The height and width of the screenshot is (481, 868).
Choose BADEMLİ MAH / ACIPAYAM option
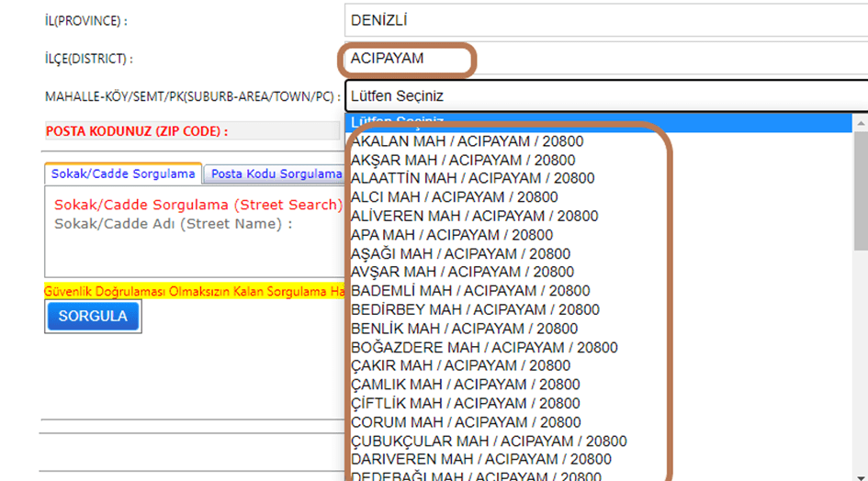[x=470, y=291]
